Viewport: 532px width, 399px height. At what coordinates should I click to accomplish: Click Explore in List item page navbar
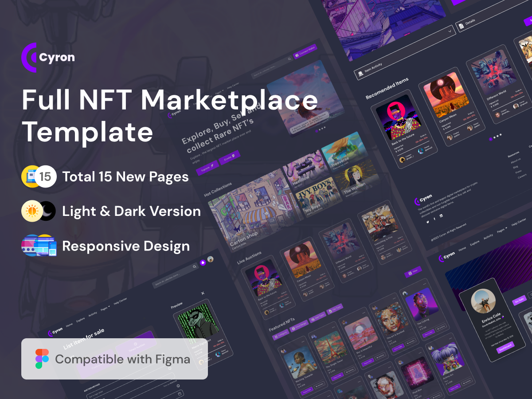click(x=81, y=319)
